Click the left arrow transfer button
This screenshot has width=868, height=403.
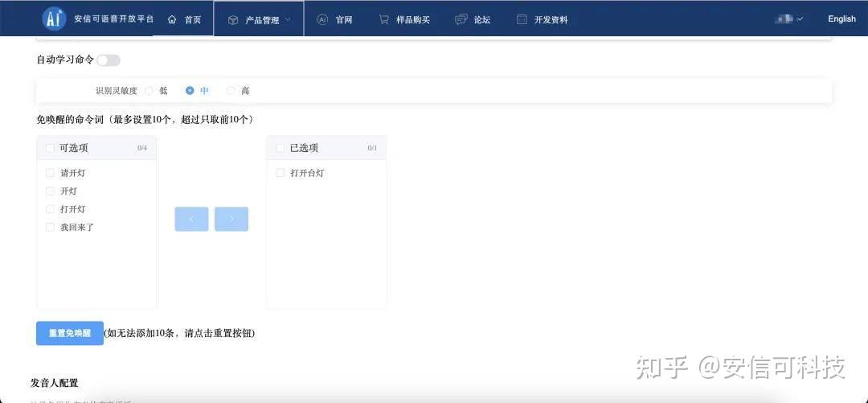click(x=191, y=219)
